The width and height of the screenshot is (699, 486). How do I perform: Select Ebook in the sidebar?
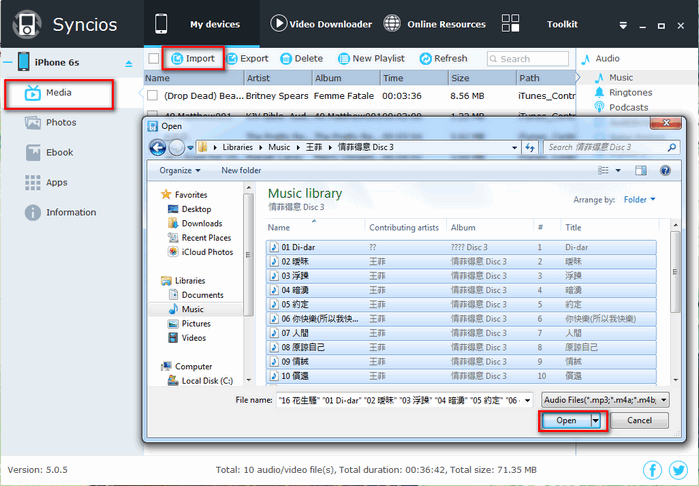pyautogui.click(x=49, y=152)
